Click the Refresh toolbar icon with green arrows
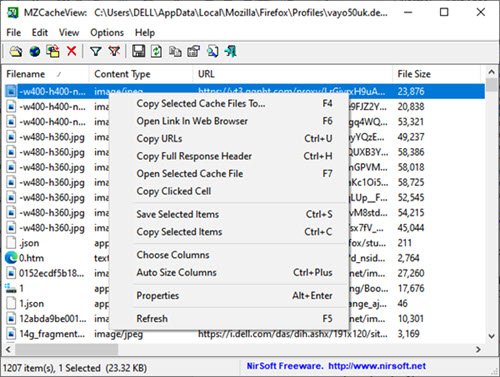 click(156, 52)
